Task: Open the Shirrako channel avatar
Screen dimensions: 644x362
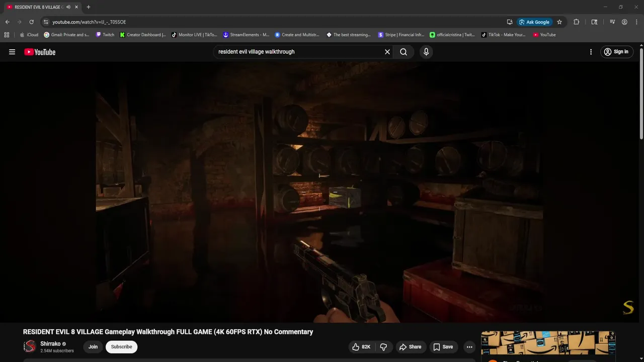Action: (30, 346)
